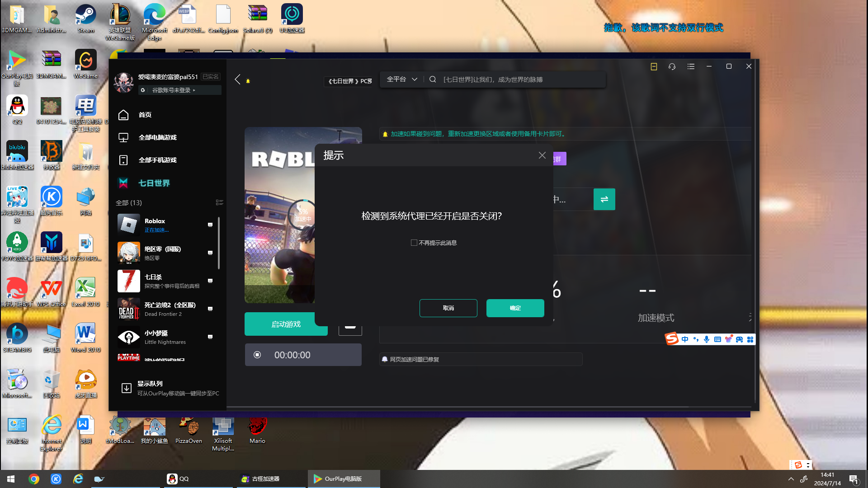Expand 谷歌账号未登录 Google login
Image resolution: width=868 pixels, height=488 pixels.
click(x=179, y=90)
